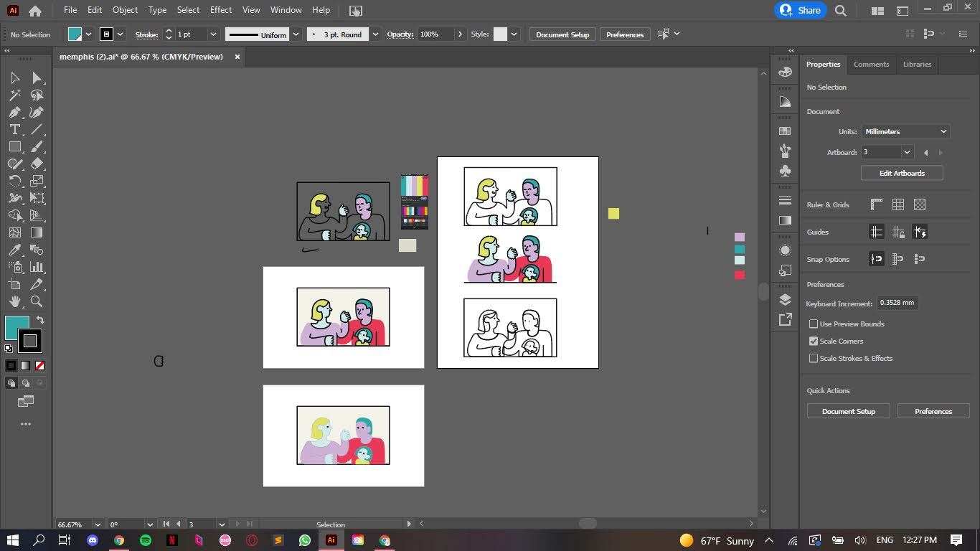The height and width of the screenshot is (551, 980).
Task: Pick the Lasso tool
Action: (x=37, y=95)
